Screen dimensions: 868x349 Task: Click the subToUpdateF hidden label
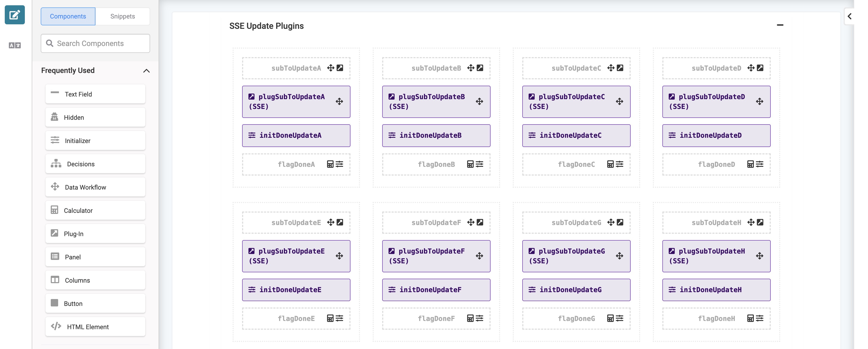coord(436,223)
